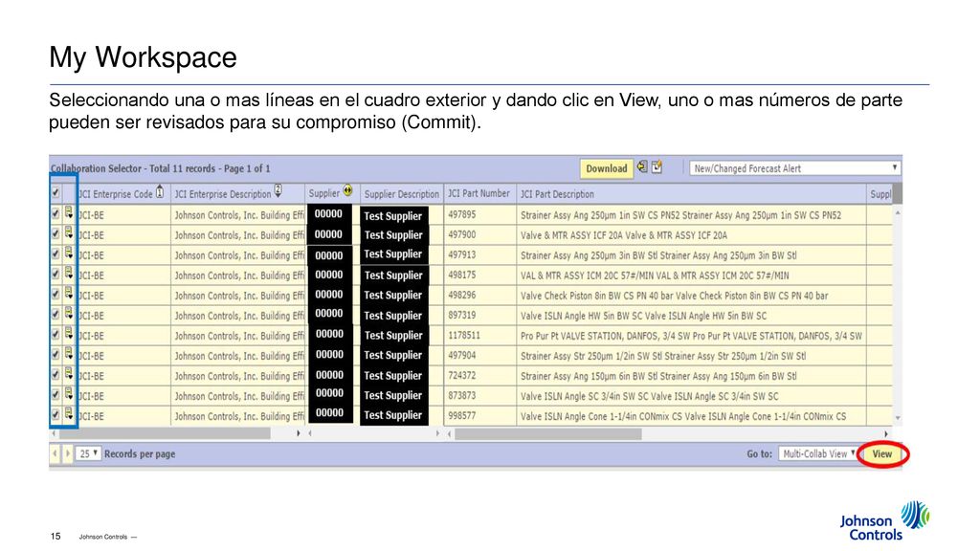This screenshot has width=980, height=551.
Task: Click 'Test Supplier' in the row for part 724372
Action: coord(393,375)
